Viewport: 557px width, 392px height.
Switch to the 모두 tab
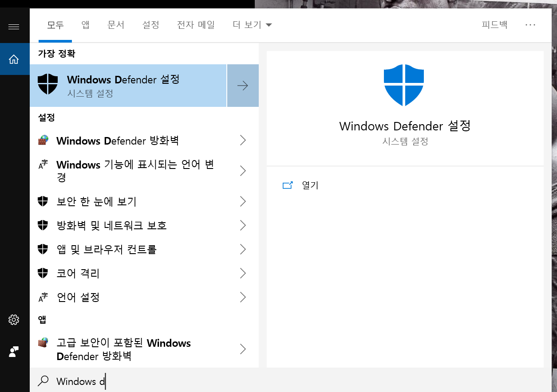55,25
